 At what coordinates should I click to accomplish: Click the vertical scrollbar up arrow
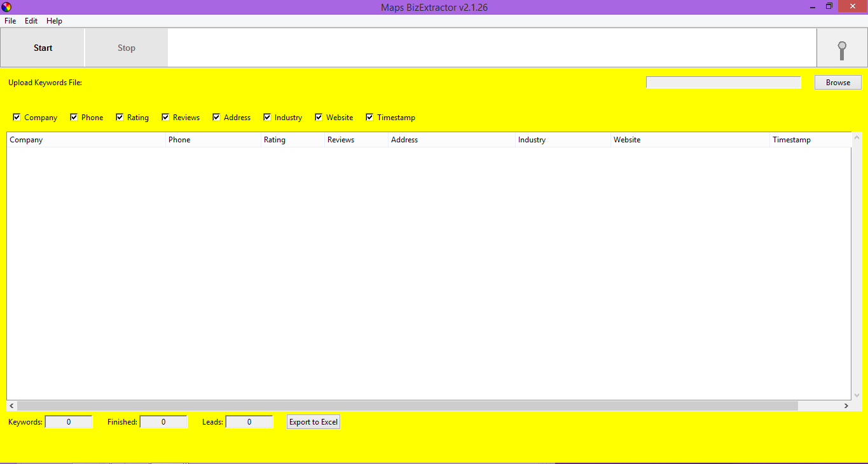coord(856,137)
